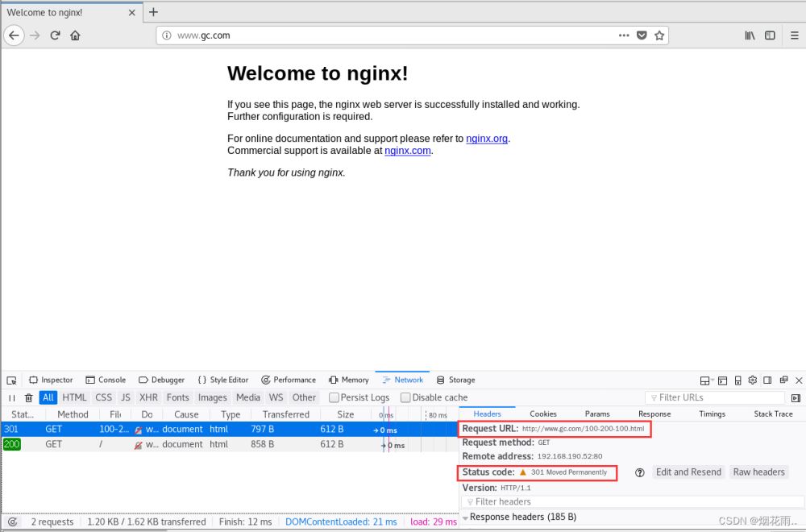Open status code help question icon
Screen dimensions: 806x532
coord(639,473)
